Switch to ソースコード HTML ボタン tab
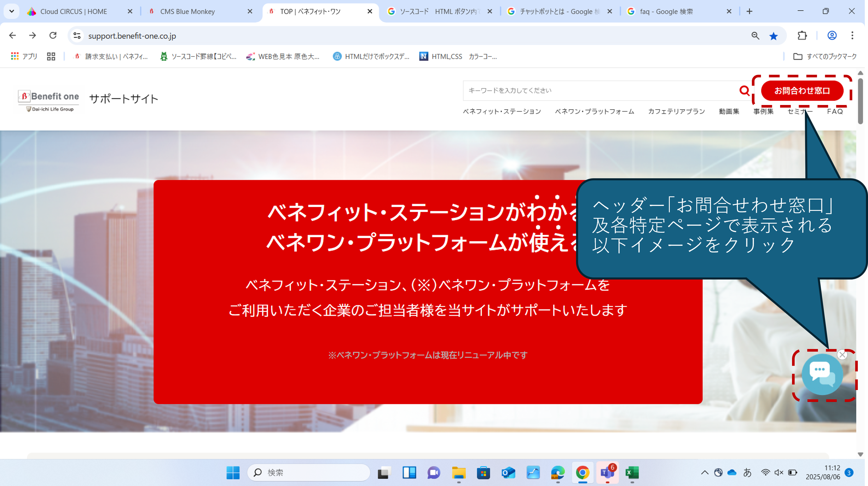The width and height of the screenshot is (868, 486). pyautogui.click(x=440, y=11)
